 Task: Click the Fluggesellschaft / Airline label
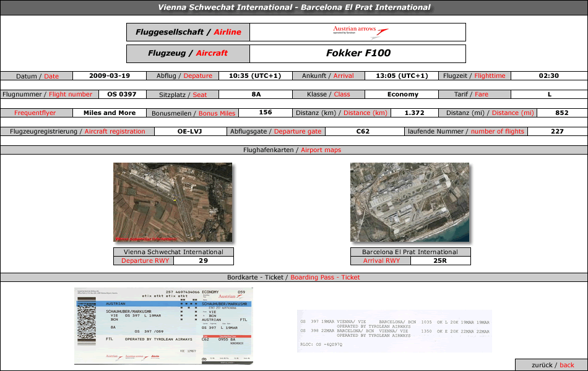pos(188,32)
